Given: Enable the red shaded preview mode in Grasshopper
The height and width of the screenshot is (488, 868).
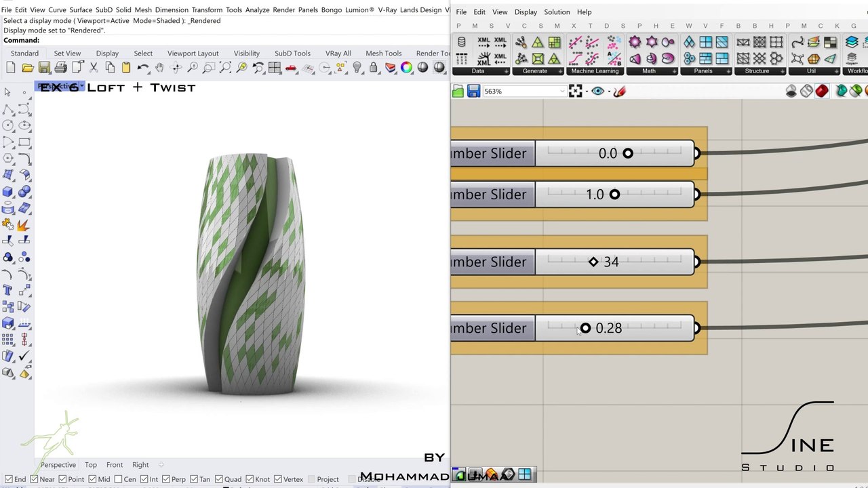Looking at the screenshot, I should 822,91.
